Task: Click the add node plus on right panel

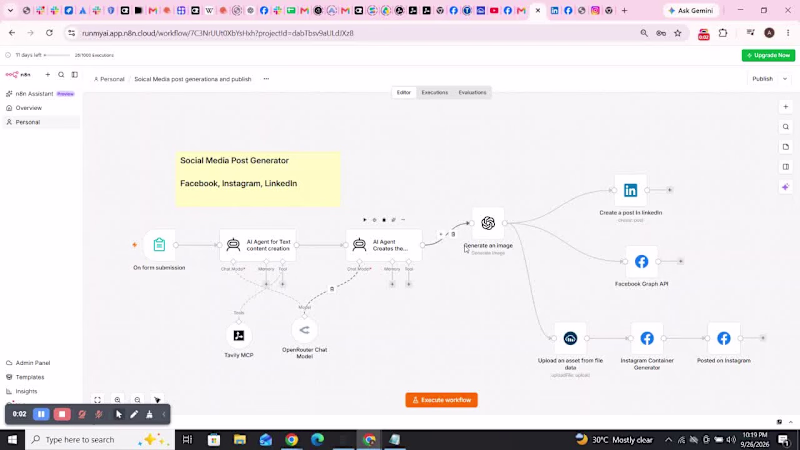Action: pyautogui.click(x=786, y=107)
